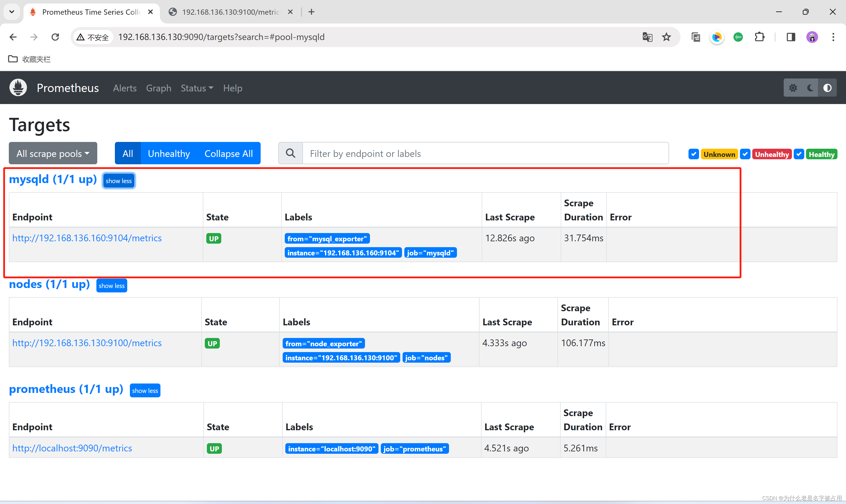The image size is (846, 504).
Task: Show only Unhealthy targets button
Action: tap(169, 153)
